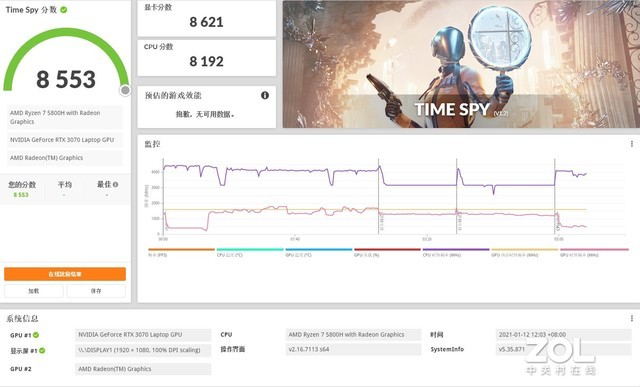Select the CPU 分数 value 8 192
Image resolution: width=640 pixels, height=387 pixels.
pos(206,62)
